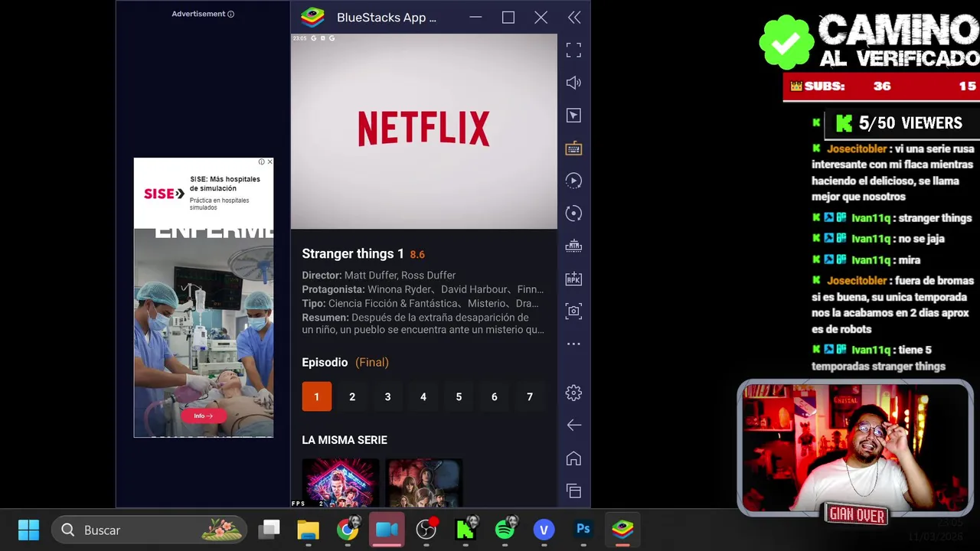Toggle BlueStacks fullscreen mode icon
Viewport: 980px width, 551px height.
click(573, 50)
